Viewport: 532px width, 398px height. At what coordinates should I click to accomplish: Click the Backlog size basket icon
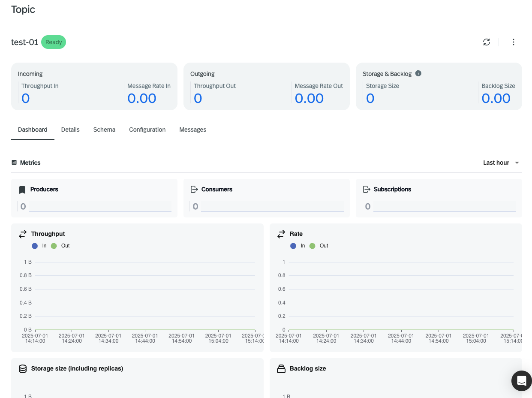[281, 368]
